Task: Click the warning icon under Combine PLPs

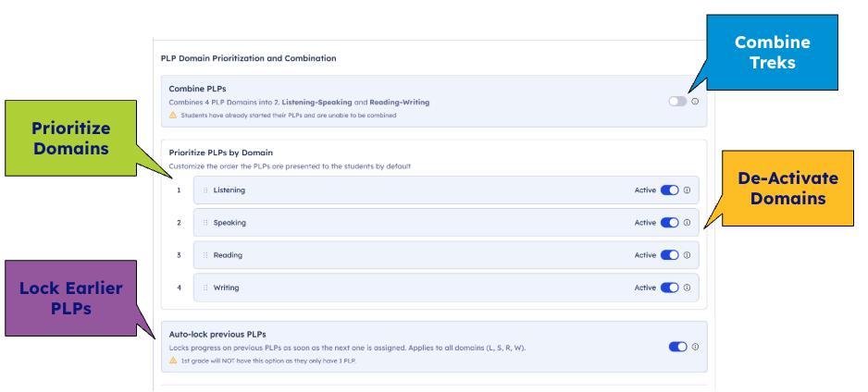Action: point(173,115)
